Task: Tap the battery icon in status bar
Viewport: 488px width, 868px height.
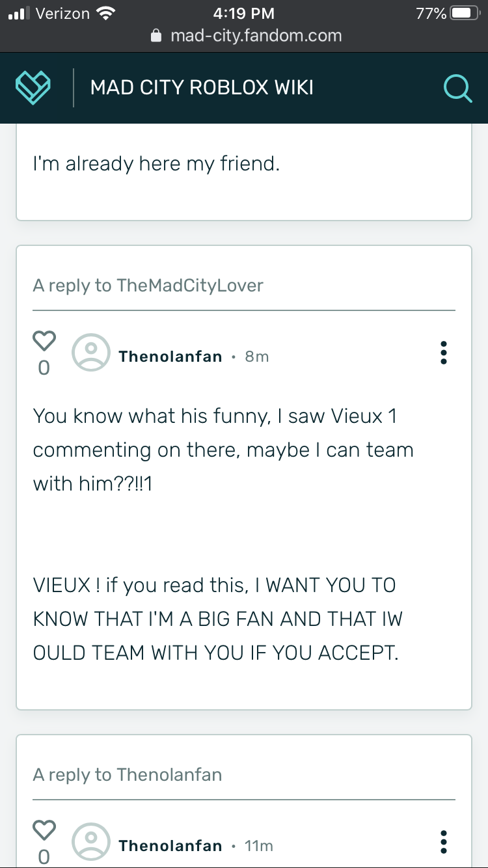Action: point(465,14)
